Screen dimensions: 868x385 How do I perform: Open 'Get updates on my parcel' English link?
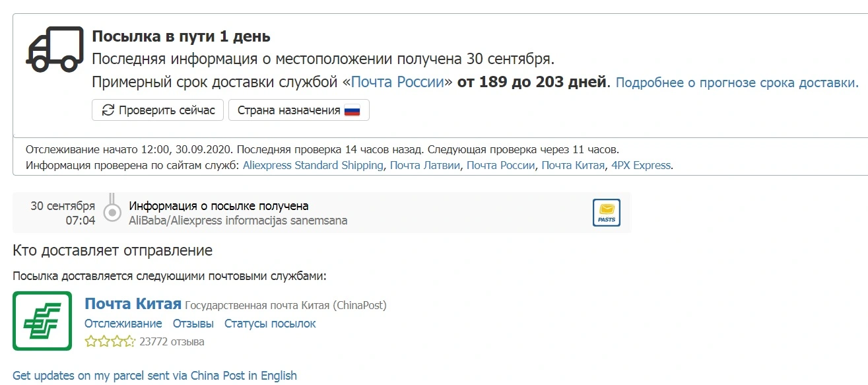pyautogui.click(x=155, y=375)
